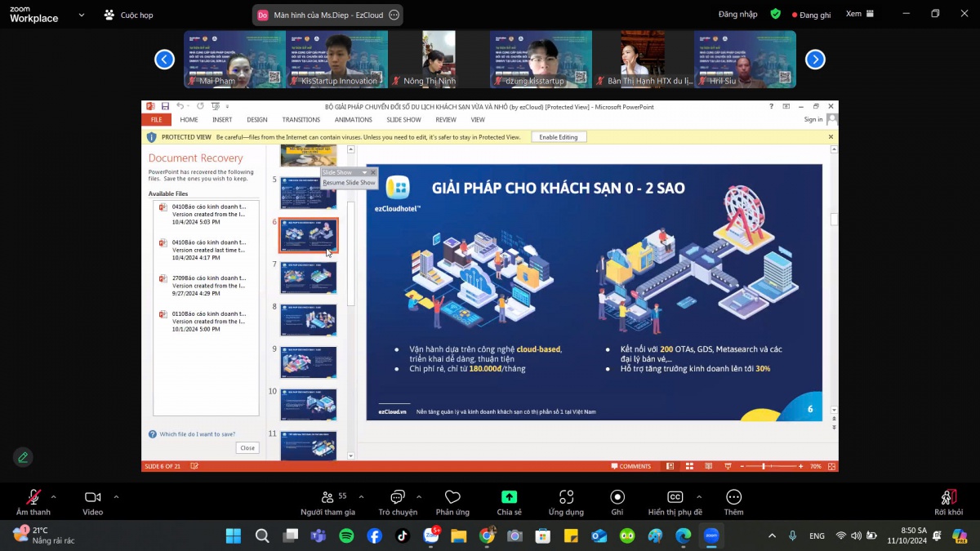The image size is (980, 551).
Task: Unmute microphone with Âm thanh button
Action: point(33,497)
